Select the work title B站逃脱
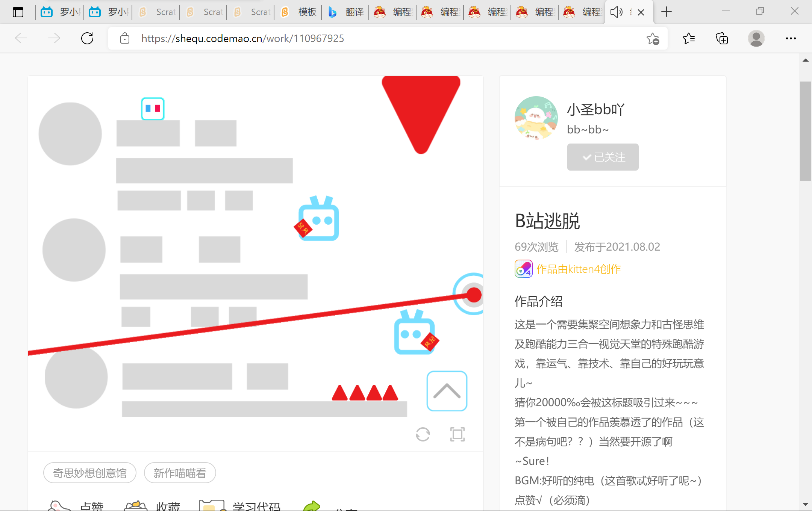This screenshot has width=812, height=511. pyautogui.click(x=547, y=221)
